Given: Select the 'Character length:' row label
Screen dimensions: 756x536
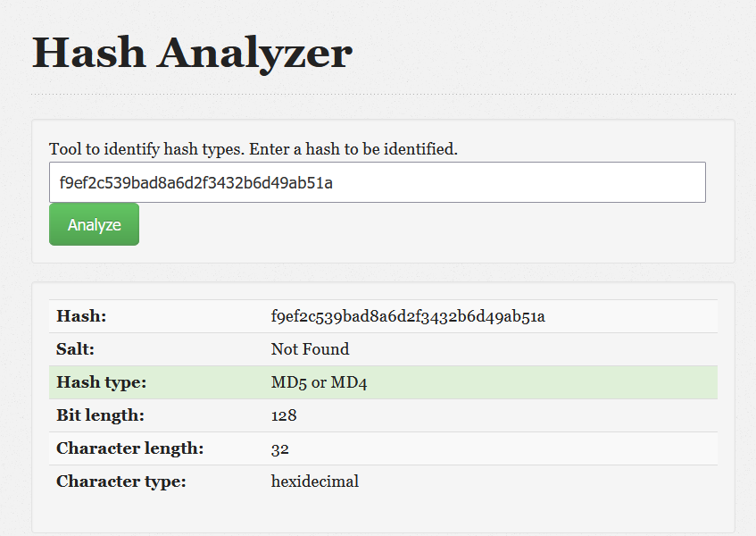Looking at the screenshot, I should (x=129, y=448).
